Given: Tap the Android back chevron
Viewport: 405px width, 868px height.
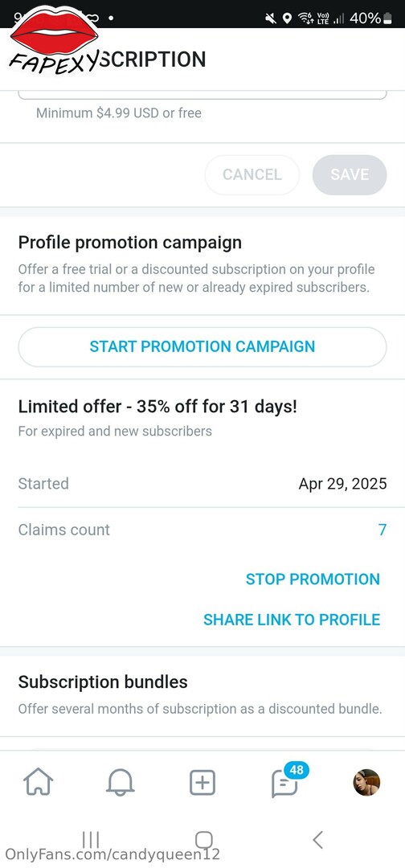Looking at the screenshot, I should pyautogui.click(x=317, y=839).
